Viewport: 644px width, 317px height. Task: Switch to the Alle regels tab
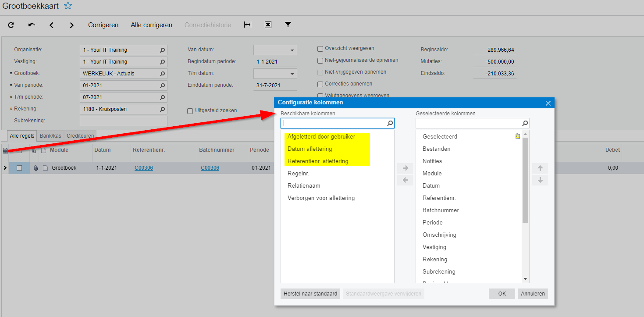[22, 136]
